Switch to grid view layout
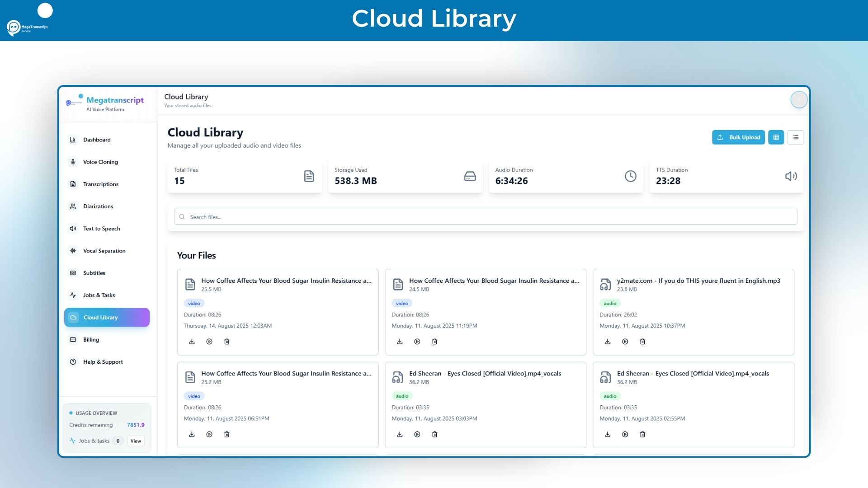Image resolution: width=868 pixels, height=488 pixels. (776, 137)
